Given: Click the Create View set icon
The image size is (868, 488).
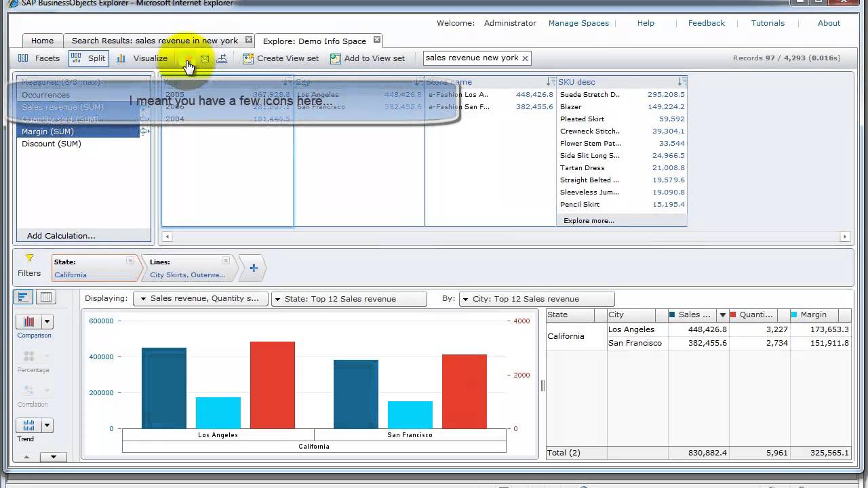Looking at the screenshot, I should 248,58.
